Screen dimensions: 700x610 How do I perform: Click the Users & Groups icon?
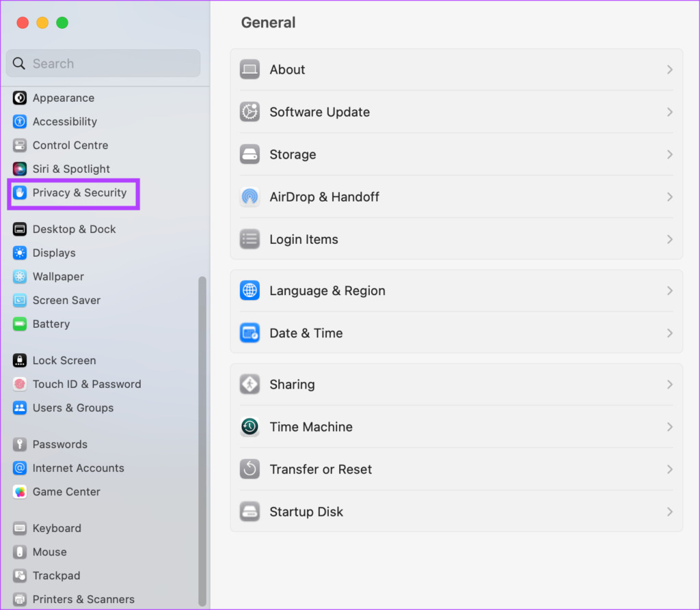point(20,407)
